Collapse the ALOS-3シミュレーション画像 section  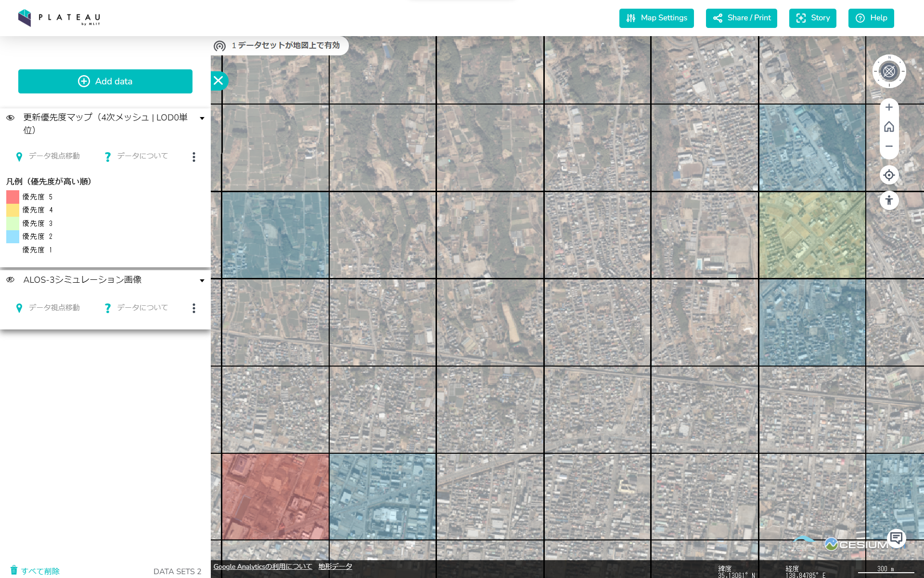pos(202,281)
